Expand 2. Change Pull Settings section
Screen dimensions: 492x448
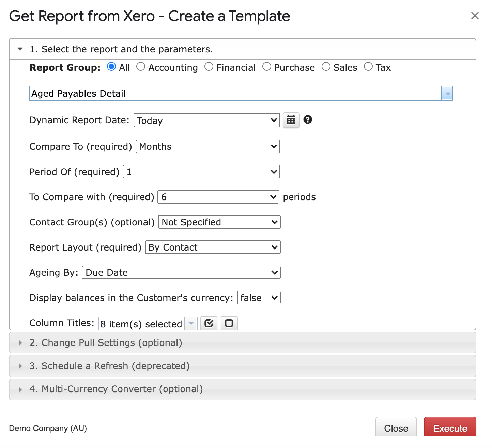(243, 342)
